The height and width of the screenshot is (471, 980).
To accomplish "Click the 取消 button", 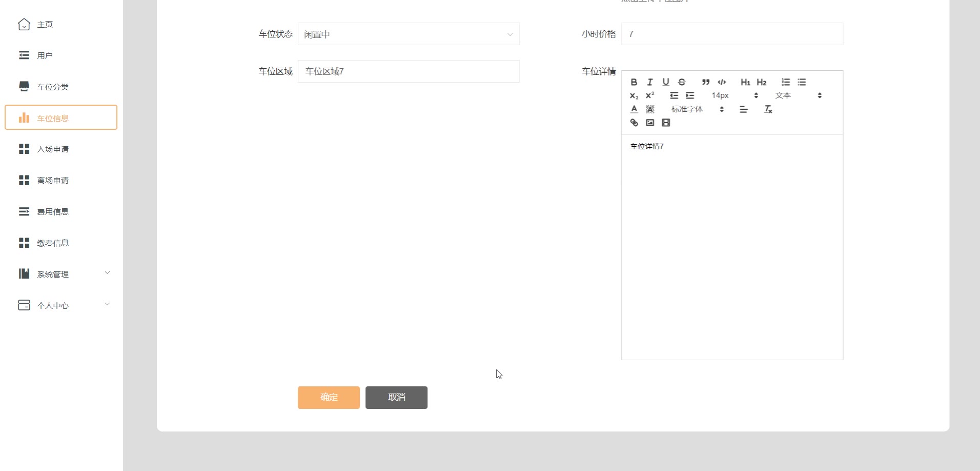I will 396,398.
